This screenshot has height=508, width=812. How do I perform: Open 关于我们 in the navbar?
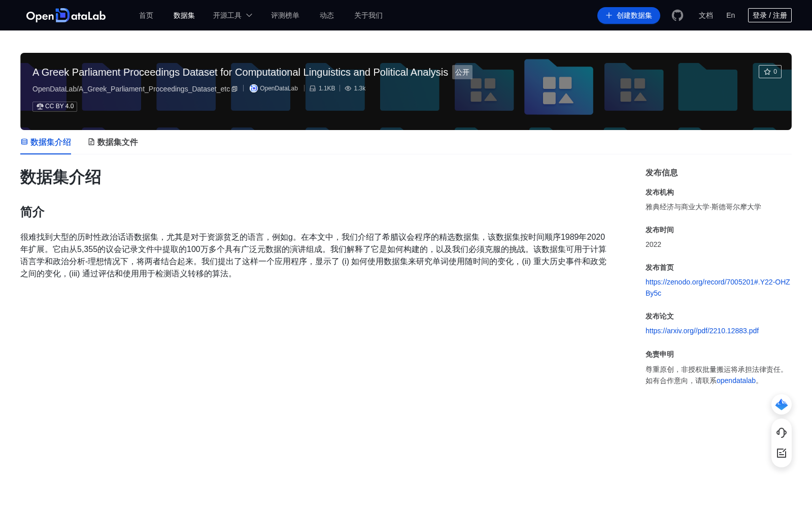click(368, 15)
